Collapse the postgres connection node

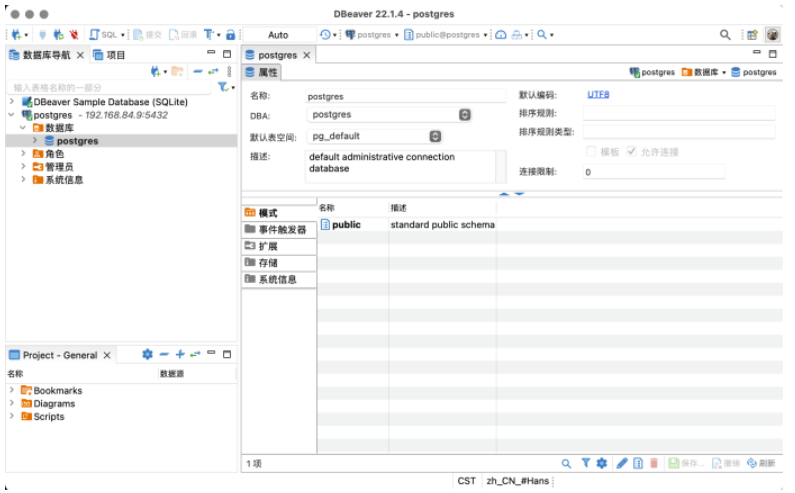[12, 115]
